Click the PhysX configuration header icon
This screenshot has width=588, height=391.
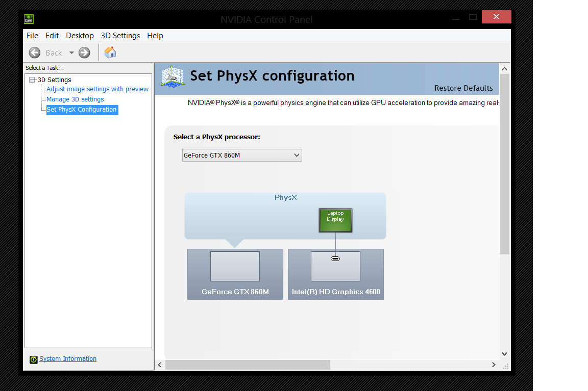point(173,77)
